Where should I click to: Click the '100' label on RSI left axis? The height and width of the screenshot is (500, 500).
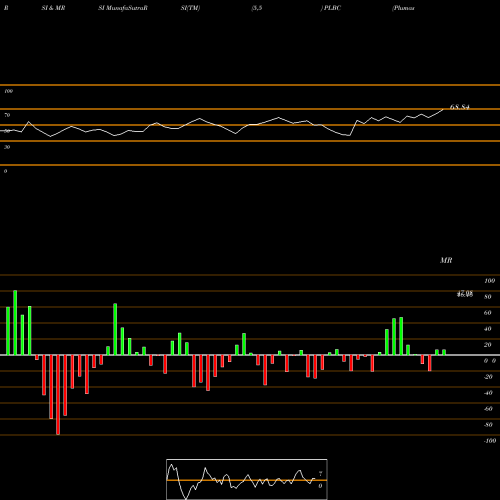click(x=8, y=91)
